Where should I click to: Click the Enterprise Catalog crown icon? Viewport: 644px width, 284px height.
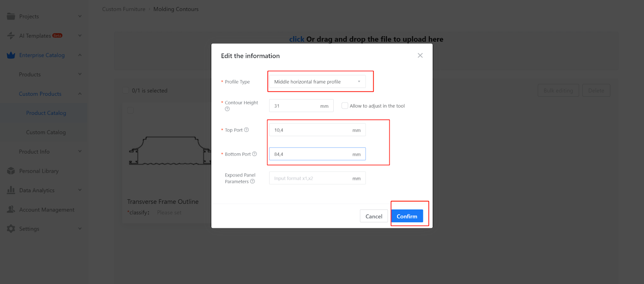pos(11,55)
